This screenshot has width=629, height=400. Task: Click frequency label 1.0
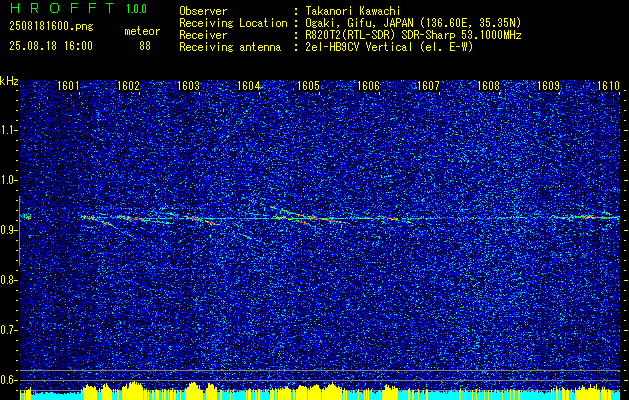9,181
